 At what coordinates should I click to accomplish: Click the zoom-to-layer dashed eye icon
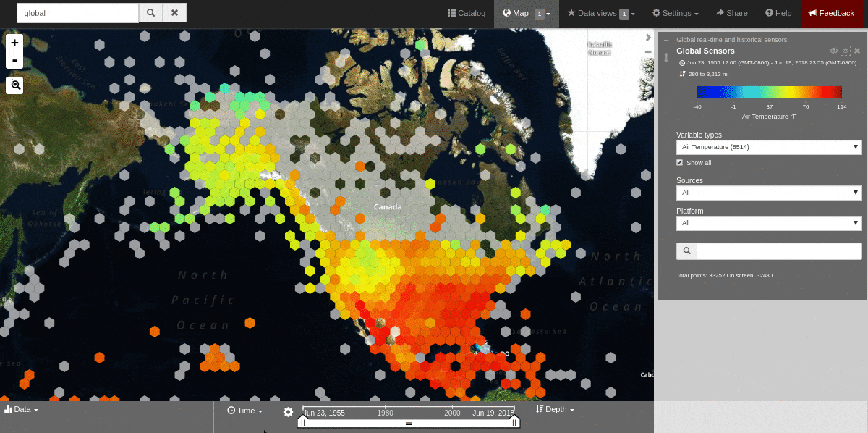click(x=845, y=51)
